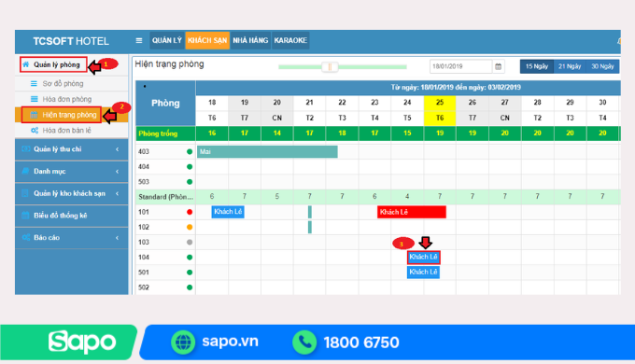Open the KARAOKE tab
The height and width of the screenshot is (364, 635).
point(290,40)
